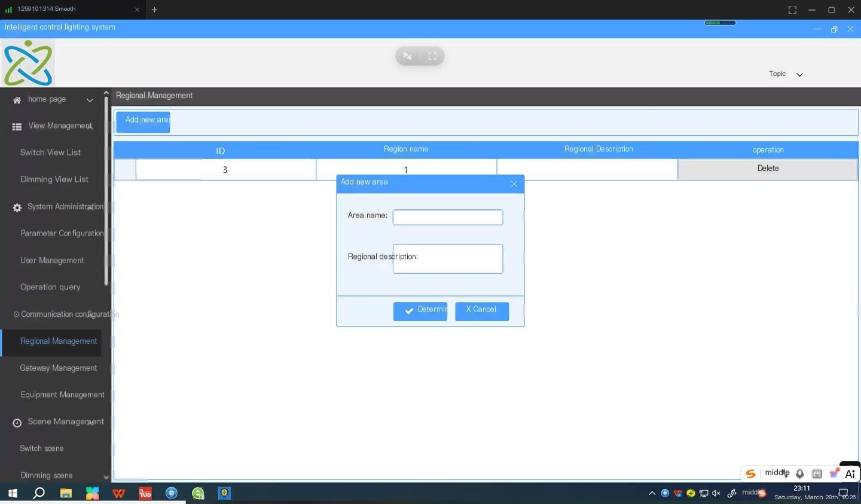Confirm with the Determine button

420,311
